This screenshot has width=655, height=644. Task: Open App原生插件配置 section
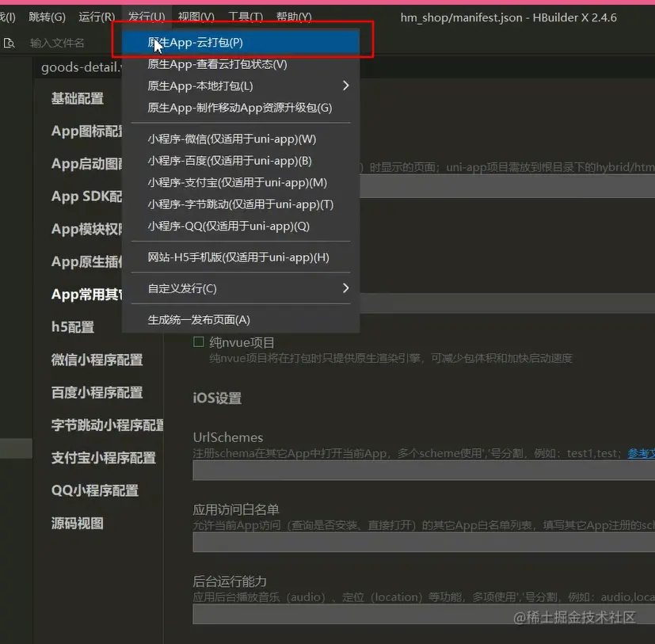click(x=86, y=261)
